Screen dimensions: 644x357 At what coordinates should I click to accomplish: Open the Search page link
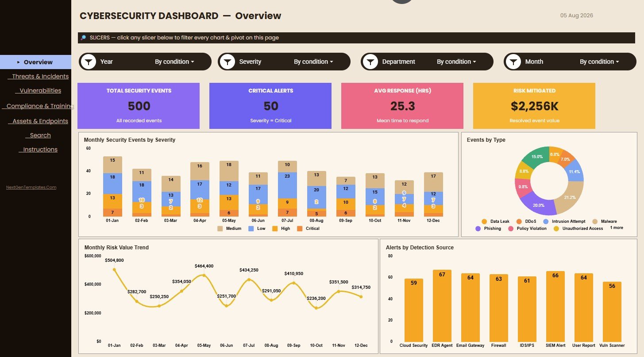tap(40, 135)
